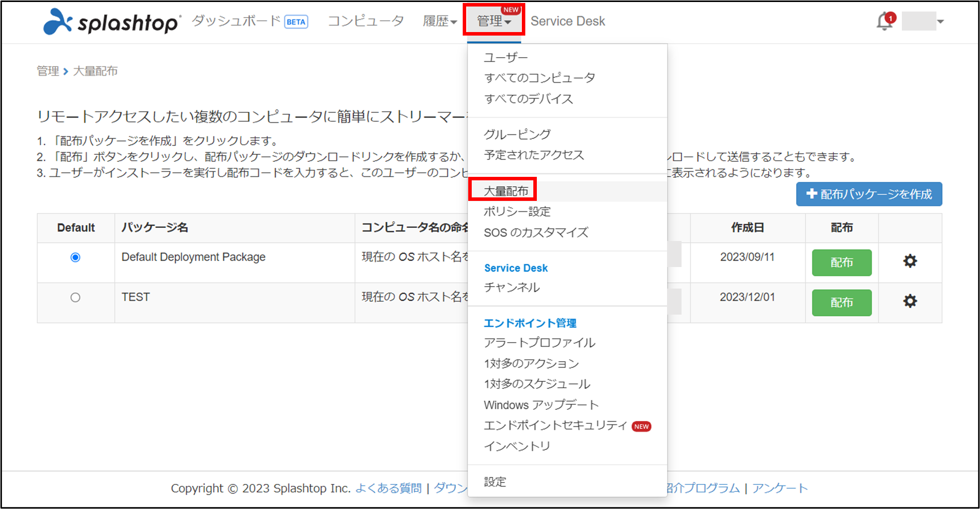Open the account dropdown arrow
Image resolution: width=980 pixels, height=509 pixels.
pyautogui.click(x=940, y=22)
